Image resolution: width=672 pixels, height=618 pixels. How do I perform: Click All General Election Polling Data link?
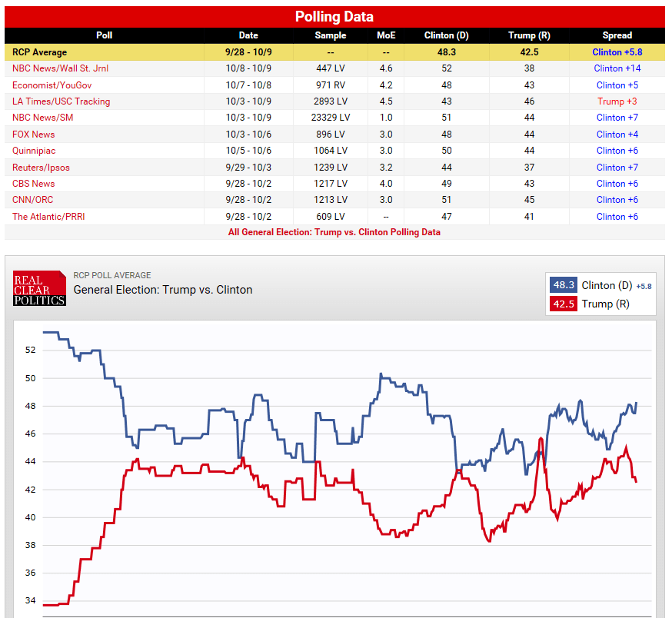click(x=334, y=232)
